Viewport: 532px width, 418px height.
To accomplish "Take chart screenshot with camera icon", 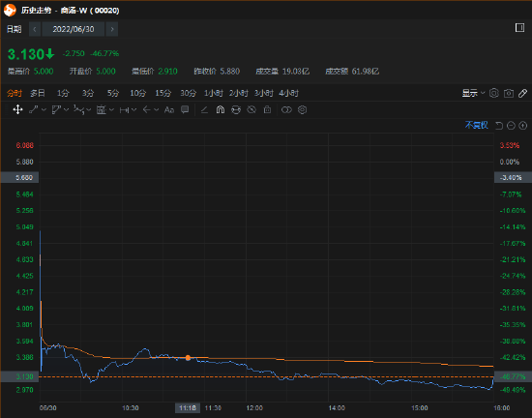I will coord(509,93).
